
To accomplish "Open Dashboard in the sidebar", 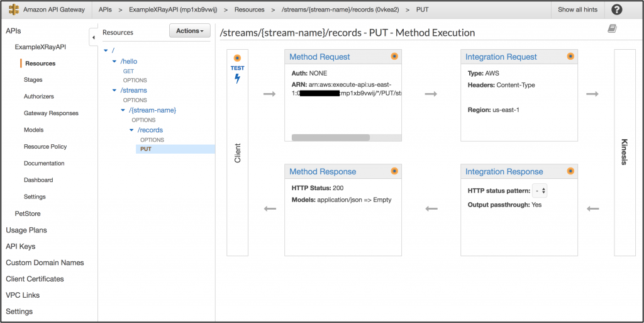I will 38,180.
